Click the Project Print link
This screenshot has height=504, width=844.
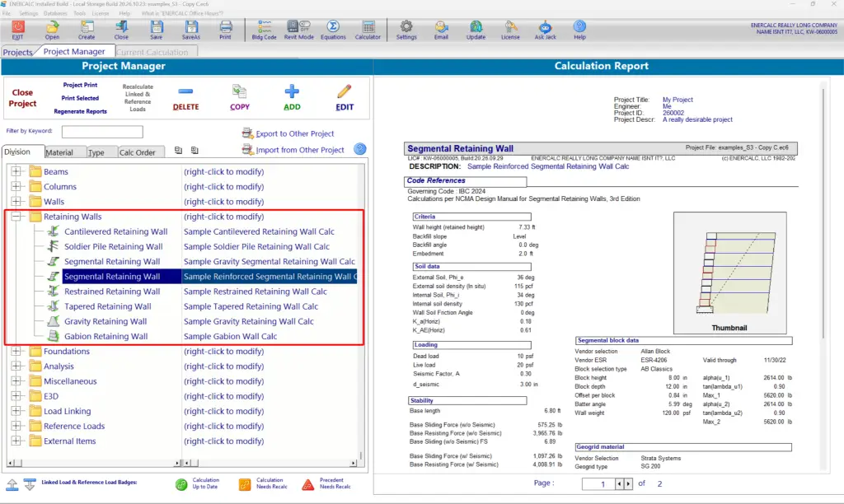coord(80,85)
